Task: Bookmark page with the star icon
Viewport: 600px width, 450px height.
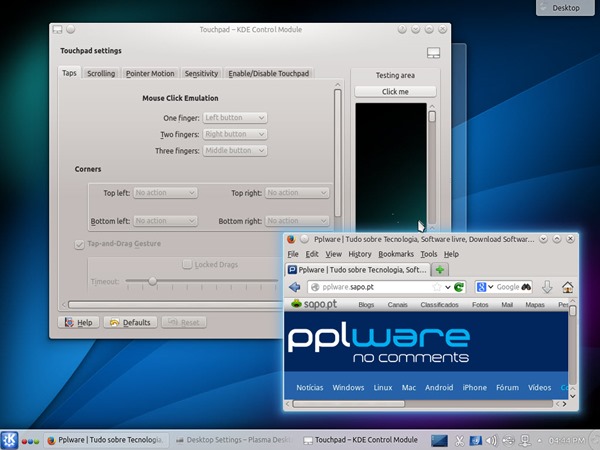Action: [437, 287]
